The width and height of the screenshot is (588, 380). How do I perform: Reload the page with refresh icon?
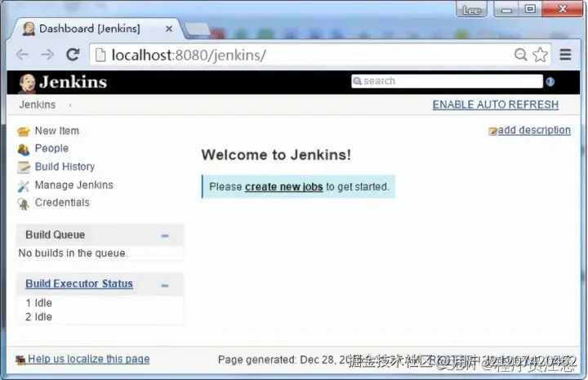pyautogui.click(x=73, y=55)
